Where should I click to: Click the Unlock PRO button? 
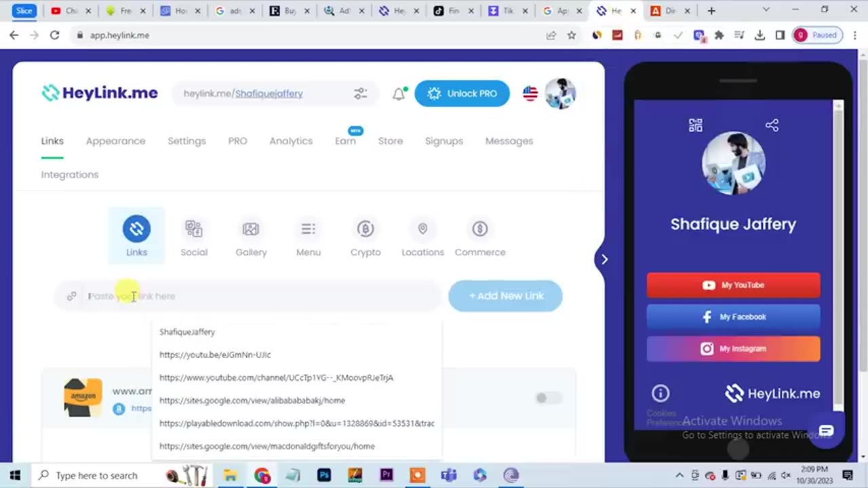[x=462, y=94]
